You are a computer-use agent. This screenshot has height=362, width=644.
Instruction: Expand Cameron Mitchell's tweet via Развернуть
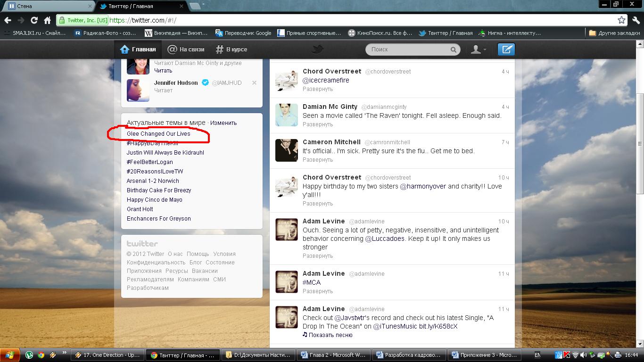coord(318,160)
